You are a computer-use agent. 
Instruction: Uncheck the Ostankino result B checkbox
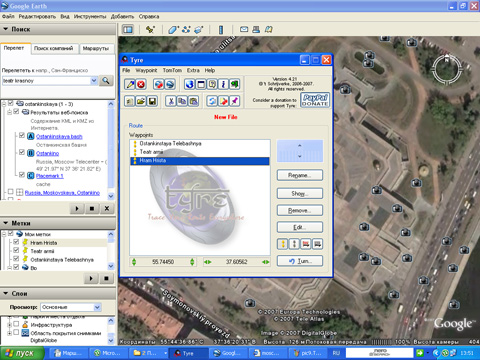pos(22,152)
